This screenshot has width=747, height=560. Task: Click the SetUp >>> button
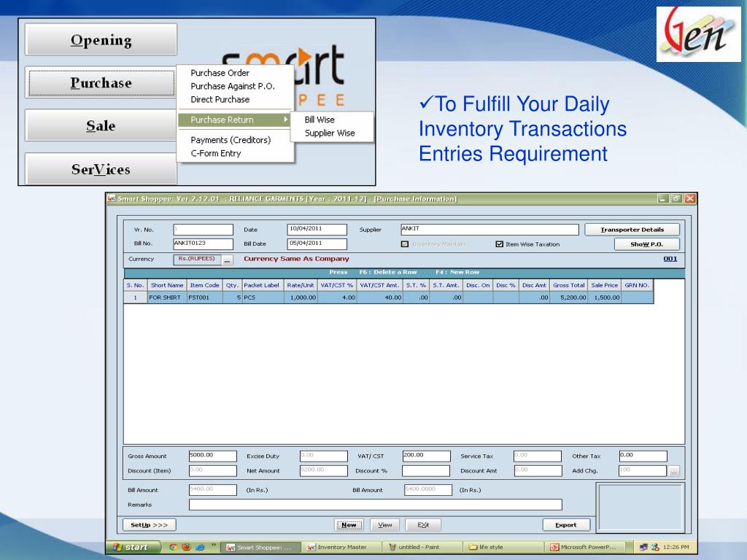coord(149,525)
